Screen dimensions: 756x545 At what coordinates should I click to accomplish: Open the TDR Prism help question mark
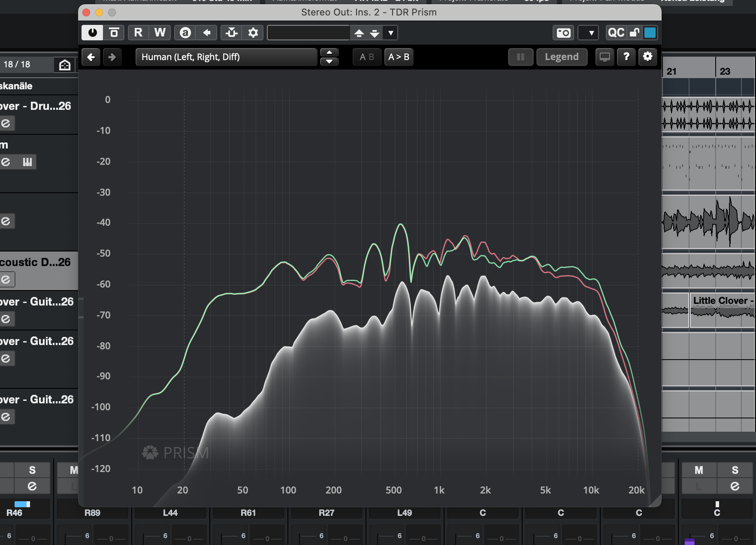click(626, 57)
